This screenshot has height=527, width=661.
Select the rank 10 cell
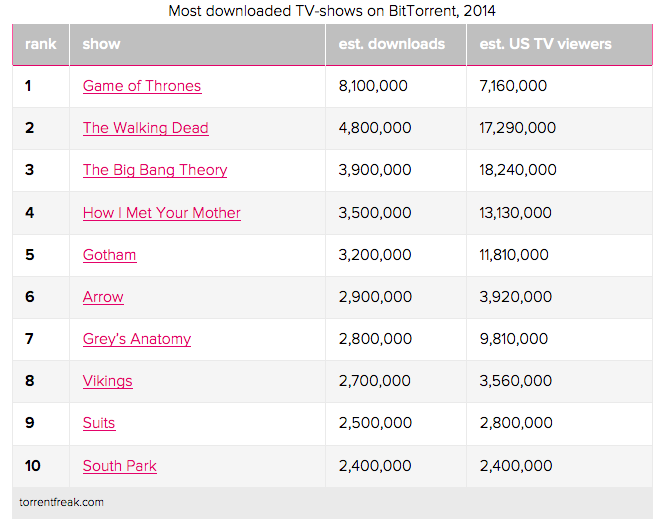(40, 466)
